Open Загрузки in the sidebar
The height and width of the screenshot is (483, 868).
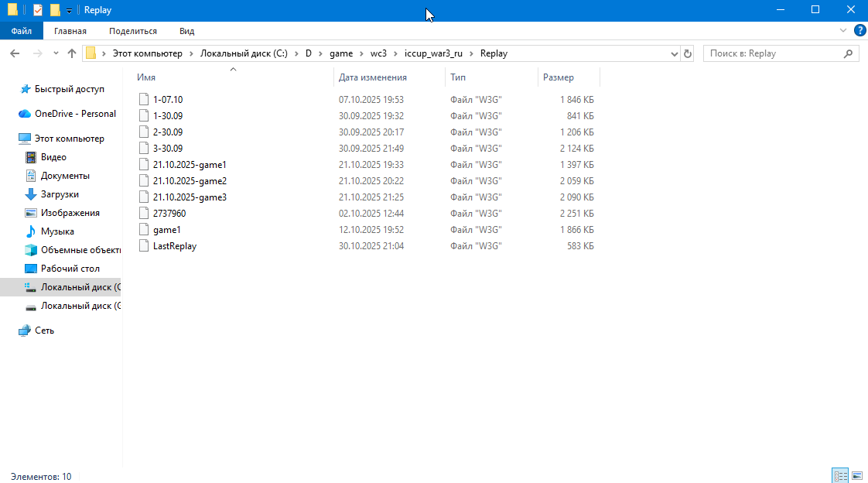(x=60, y=194)
